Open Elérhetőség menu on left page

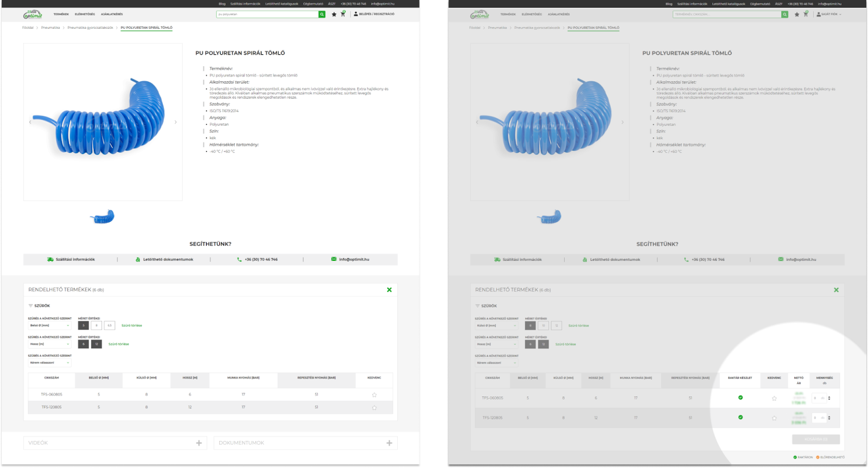(85, 14)
